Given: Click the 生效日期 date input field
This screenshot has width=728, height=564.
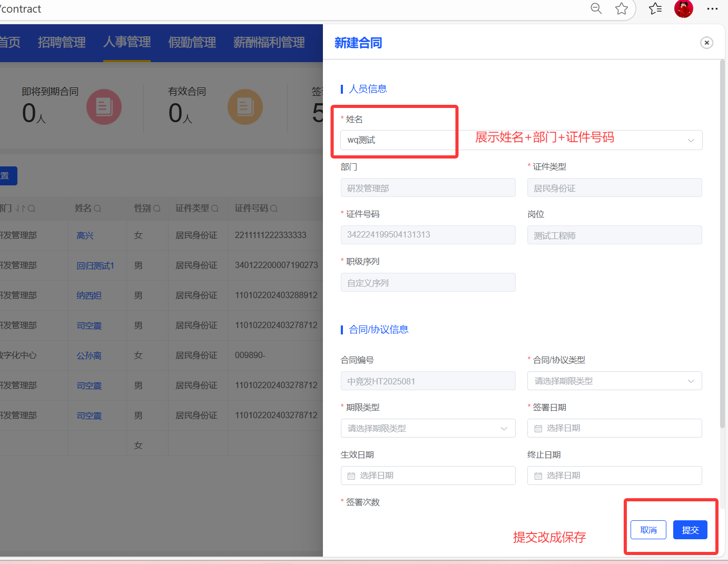Looking at the screenshot, I should (x=428, y=476).
